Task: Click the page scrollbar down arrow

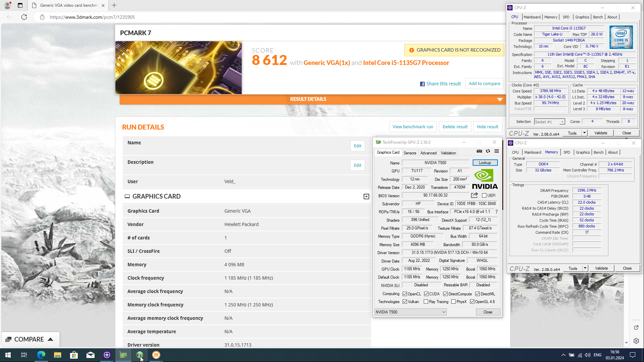Action: (x=626, y=343)
